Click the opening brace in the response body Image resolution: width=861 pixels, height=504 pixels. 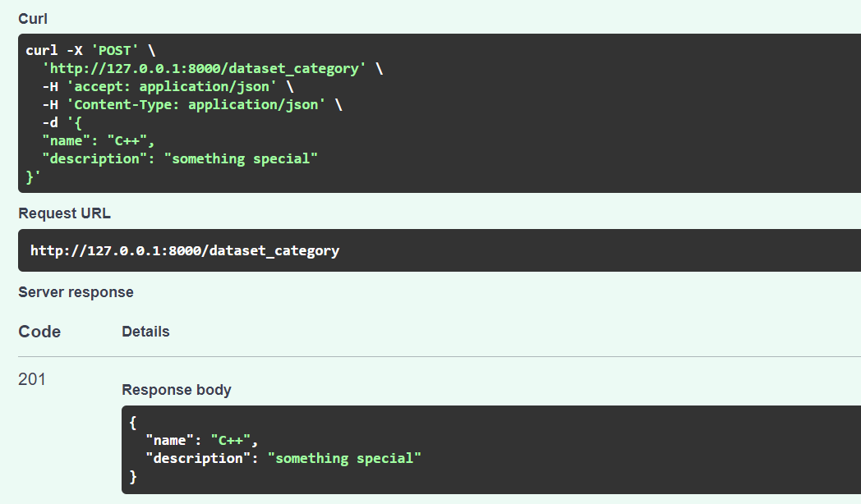coord(133,422)
